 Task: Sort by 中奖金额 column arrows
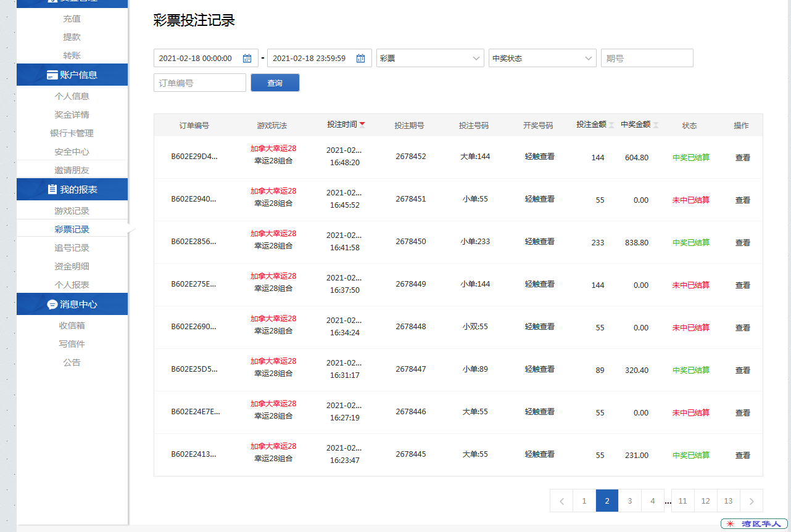tap(656, 125)
